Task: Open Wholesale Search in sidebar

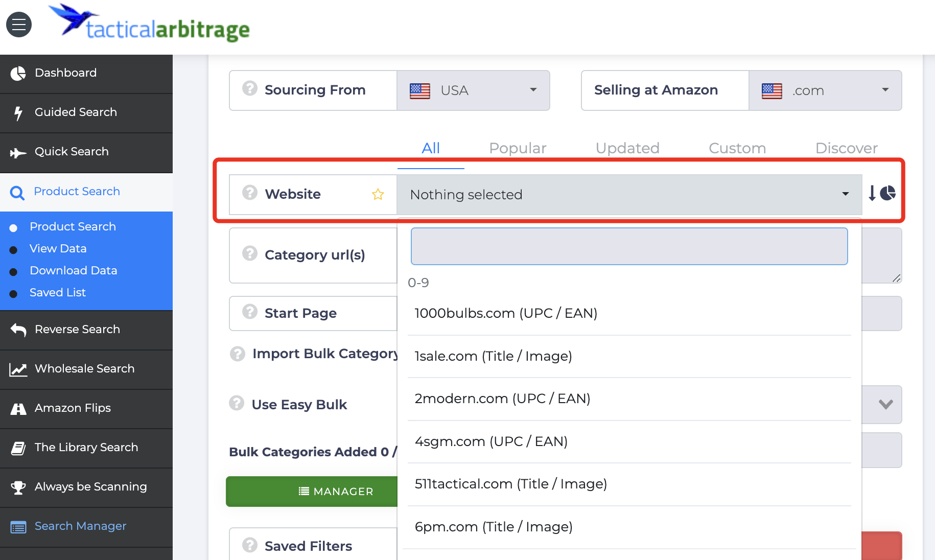Action: (x=86, y=369)
